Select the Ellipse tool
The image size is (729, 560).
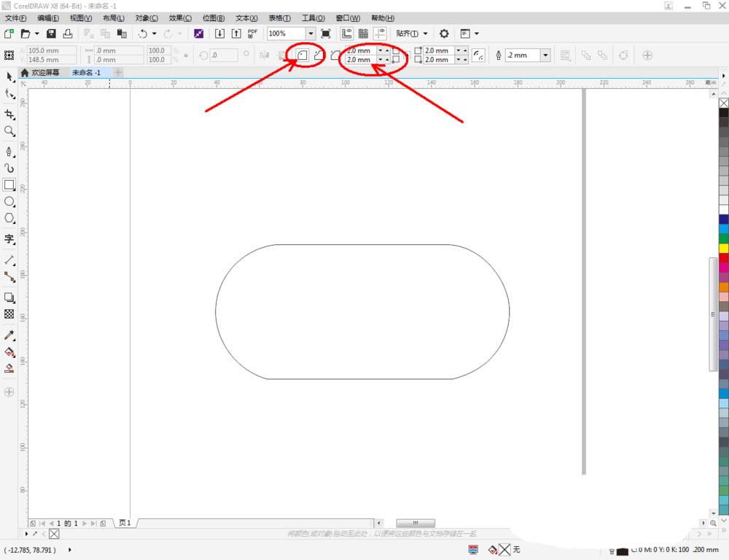[9, 201]
